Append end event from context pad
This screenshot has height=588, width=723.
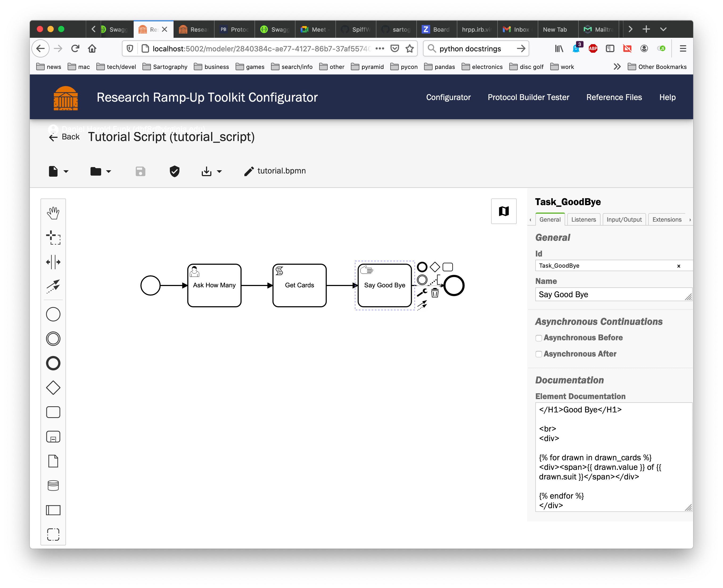422,267
